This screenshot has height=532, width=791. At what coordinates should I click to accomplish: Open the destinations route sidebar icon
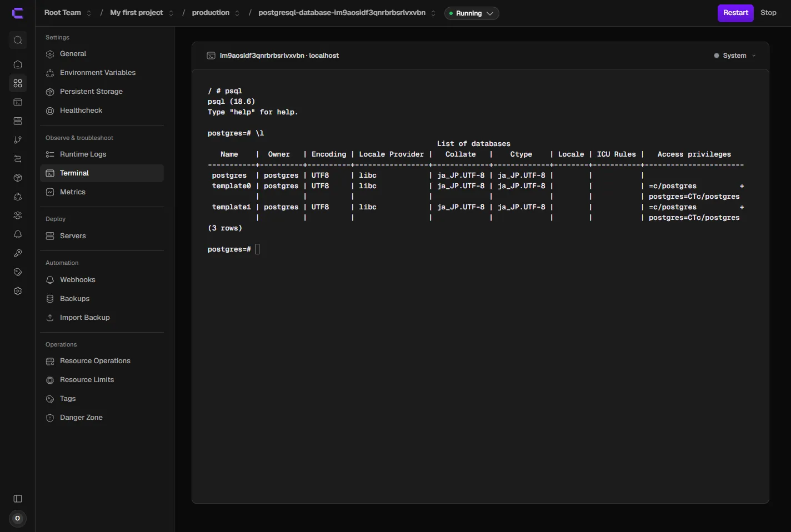[18, 159]
